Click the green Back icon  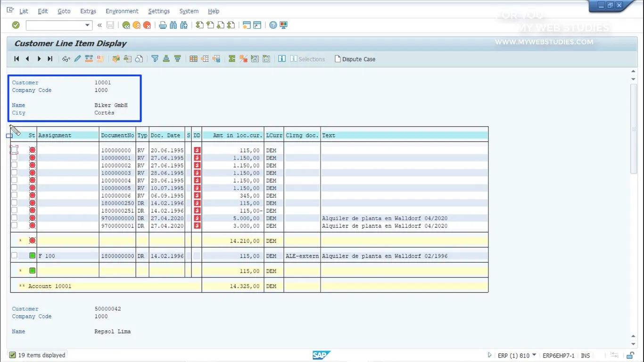[x=126, y=25]
